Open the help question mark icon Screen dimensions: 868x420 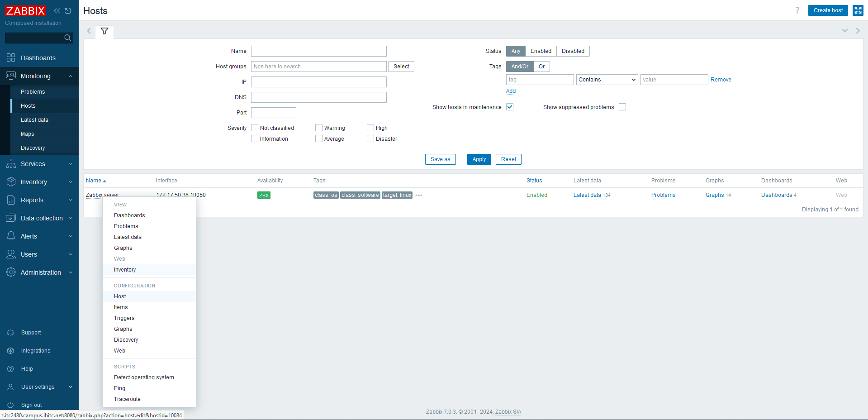(797, 10)
